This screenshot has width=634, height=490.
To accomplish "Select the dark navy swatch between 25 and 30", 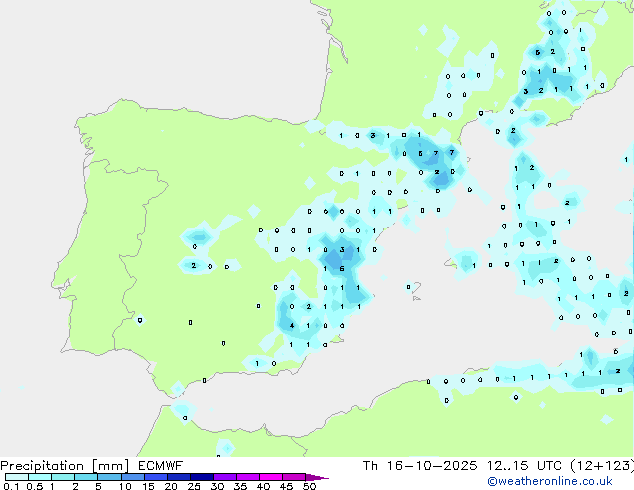I will [202, 477].
